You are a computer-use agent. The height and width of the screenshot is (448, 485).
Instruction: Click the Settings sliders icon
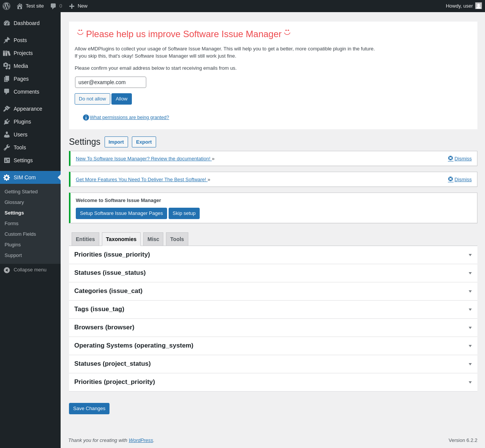point(7,160)
